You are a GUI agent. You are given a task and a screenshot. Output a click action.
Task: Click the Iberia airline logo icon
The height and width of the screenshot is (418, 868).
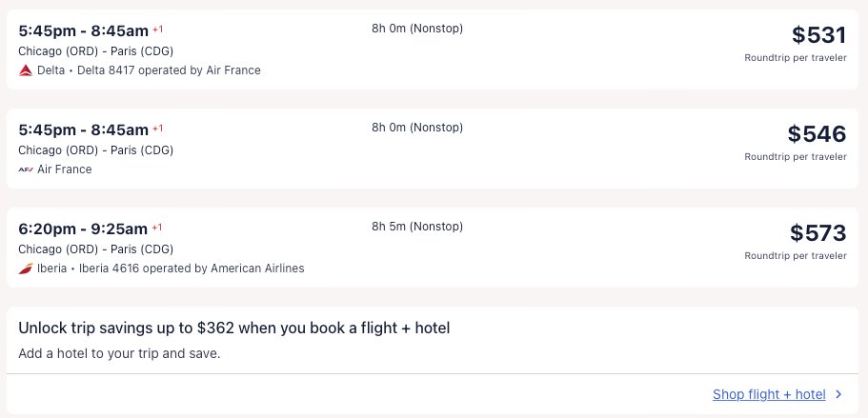[x=26, y=269]
